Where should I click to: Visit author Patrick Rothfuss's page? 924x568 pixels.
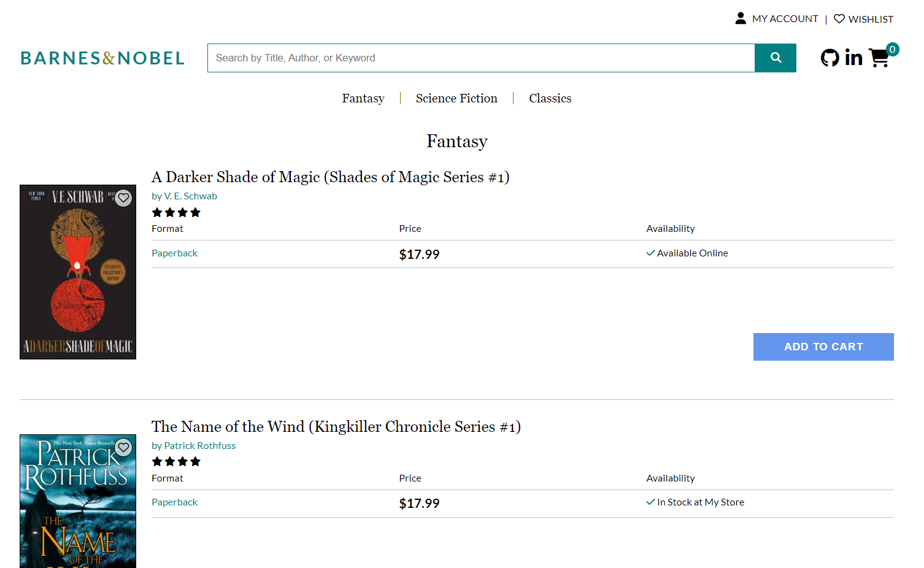(199, 446)
